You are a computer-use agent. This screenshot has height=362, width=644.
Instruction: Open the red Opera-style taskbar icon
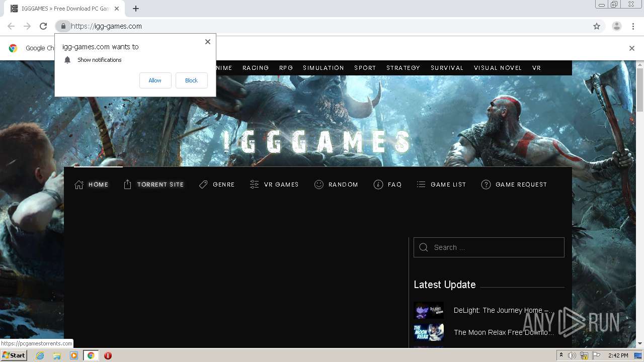coord(108,355)
